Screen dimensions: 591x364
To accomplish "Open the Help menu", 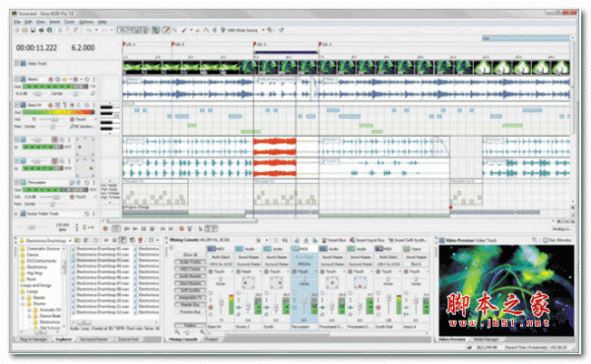I will pos(102,22).
